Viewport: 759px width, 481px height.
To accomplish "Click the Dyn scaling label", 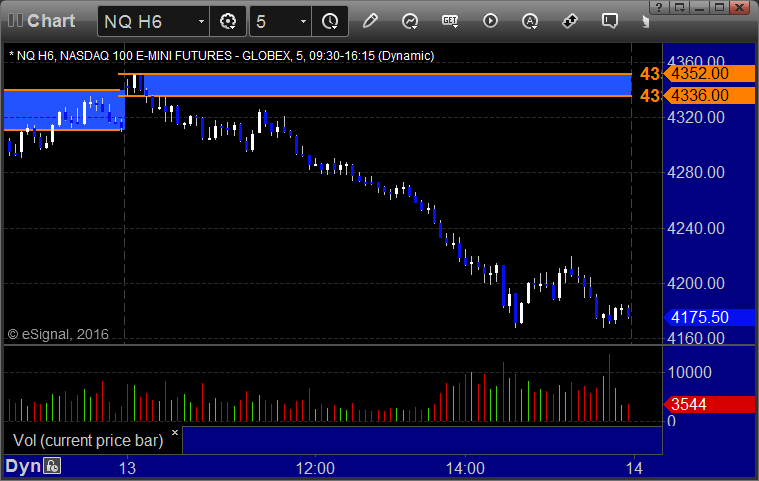I will coord(23,466).
